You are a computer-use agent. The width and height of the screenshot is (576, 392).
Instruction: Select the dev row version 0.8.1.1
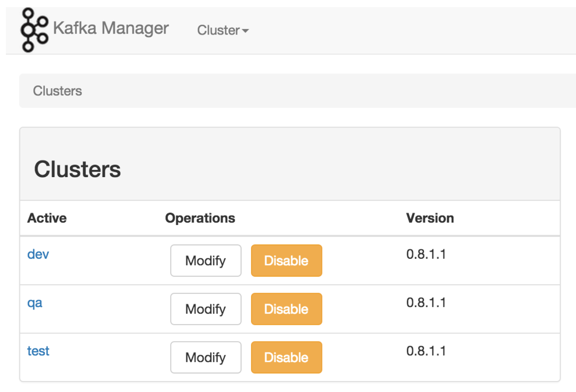[426, 254]
